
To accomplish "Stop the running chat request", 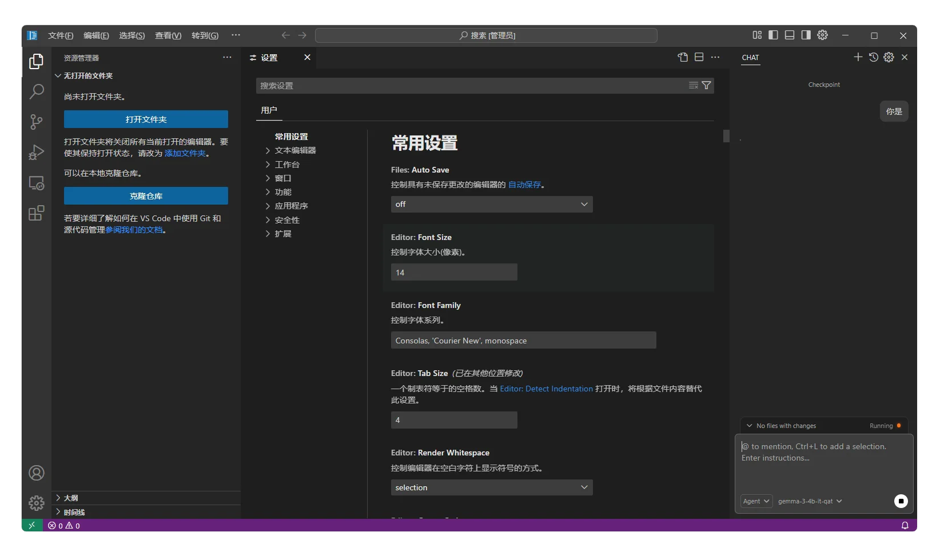I will pos(901,501).
